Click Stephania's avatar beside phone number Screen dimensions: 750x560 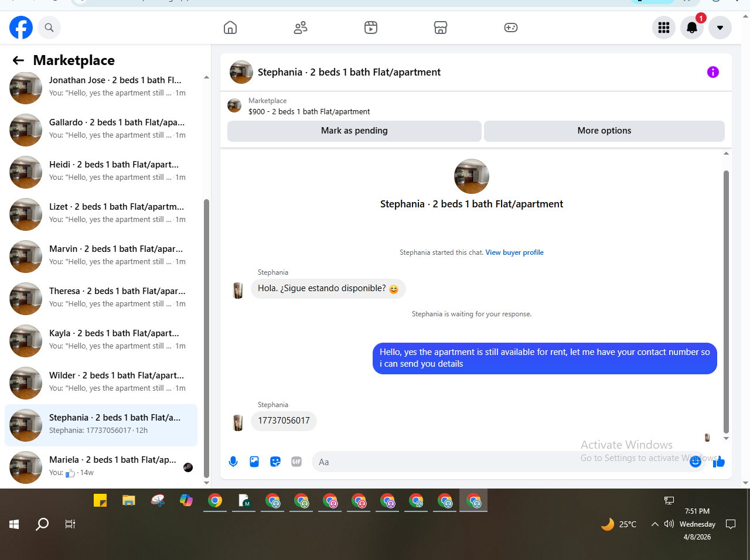coord(238,422)
